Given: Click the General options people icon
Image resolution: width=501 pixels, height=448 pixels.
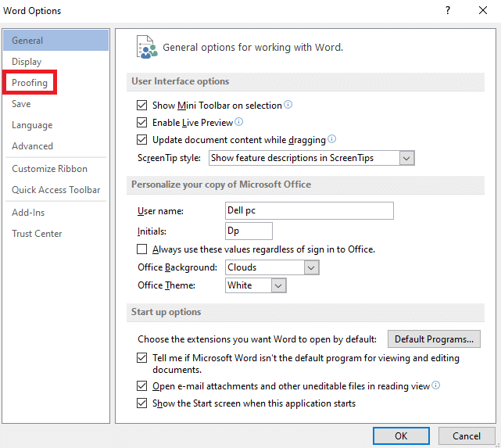Looking at the screenshot, I should pos(147,47).
